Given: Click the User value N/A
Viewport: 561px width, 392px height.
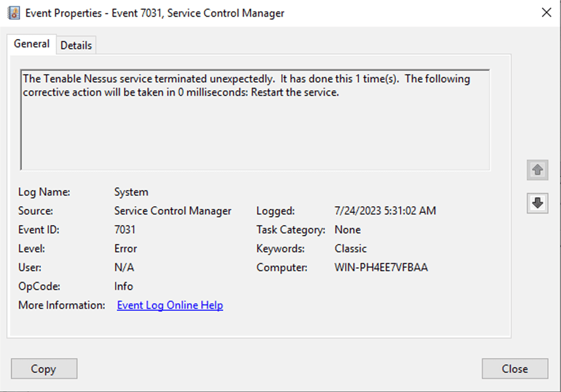Looking at the screenshot, I should [x=124, y=268].
